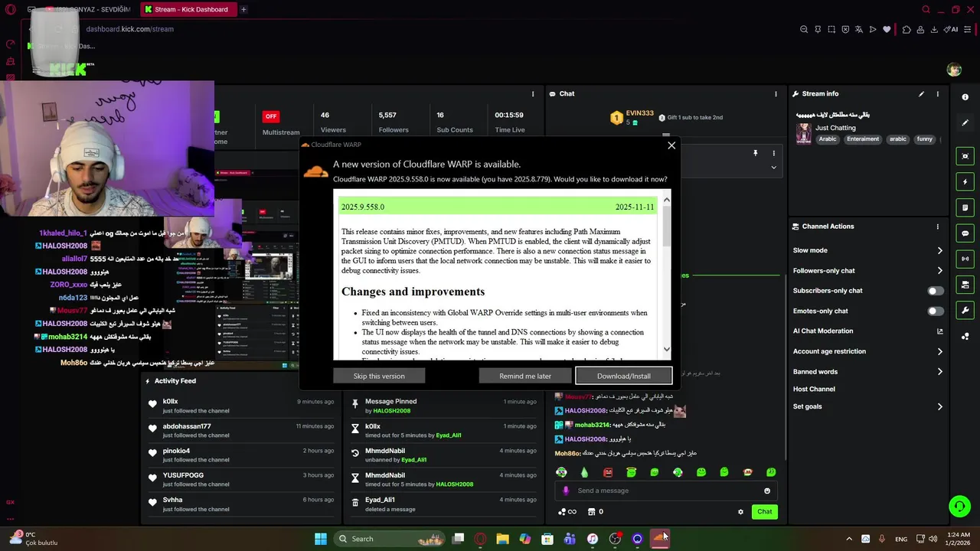Open a new browser tab

pyautogui.click(x=243, y=9)
